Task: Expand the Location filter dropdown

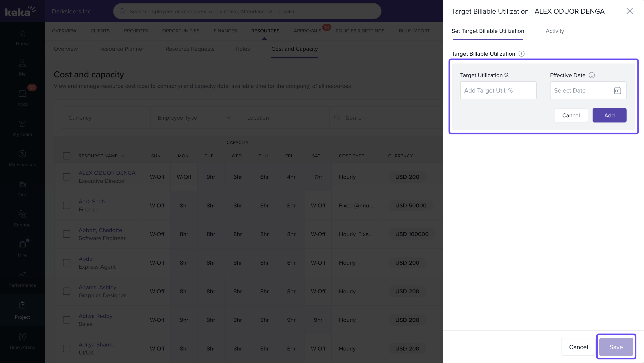Action: (284, 118)
